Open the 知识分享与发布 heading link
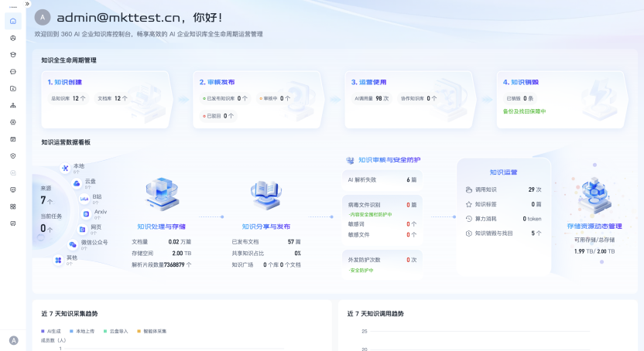This screenshot has height=351, width=644. click(x=266, y=227)
